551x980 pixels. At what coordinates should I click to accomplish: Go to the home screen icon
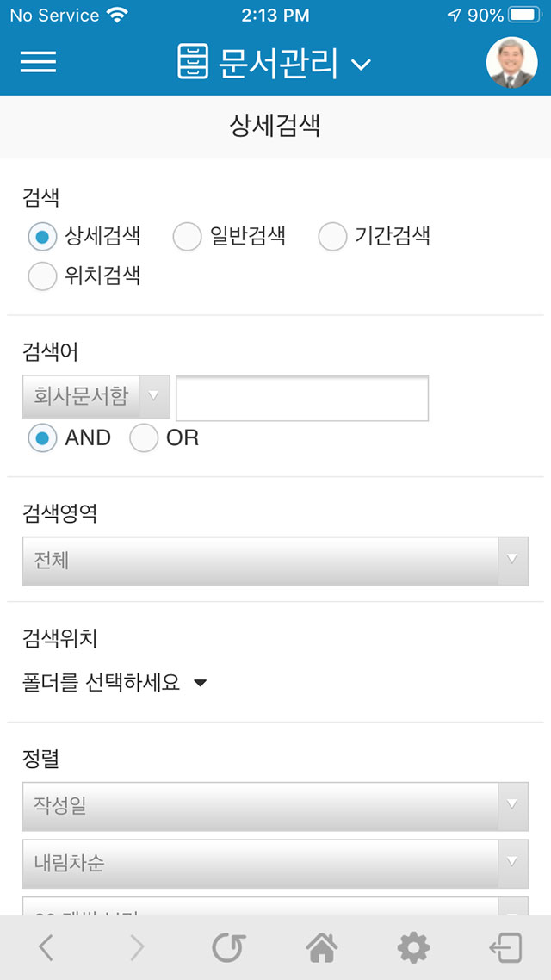click(321, 948)
